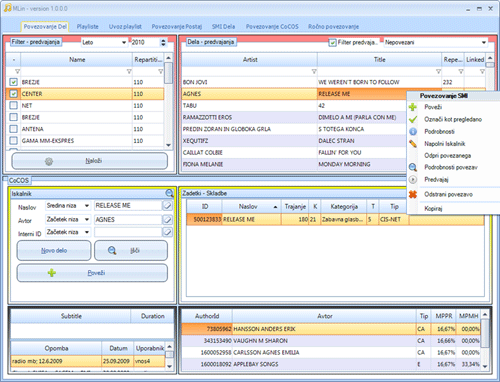Viewport: 500px width, 382px height.
Task: Clear the Avtor field with eraser icon
Action: (x=167, y=219)
